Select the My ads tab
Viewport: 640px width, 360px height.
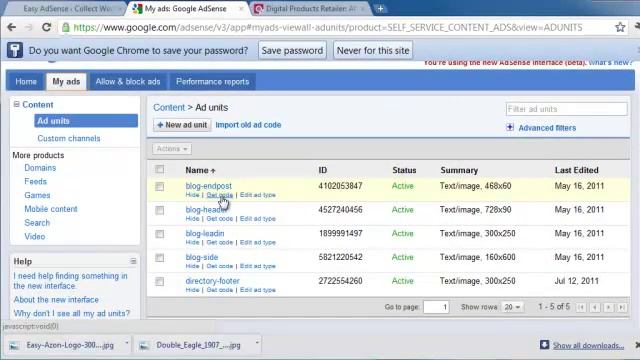(x=66, y=82)
